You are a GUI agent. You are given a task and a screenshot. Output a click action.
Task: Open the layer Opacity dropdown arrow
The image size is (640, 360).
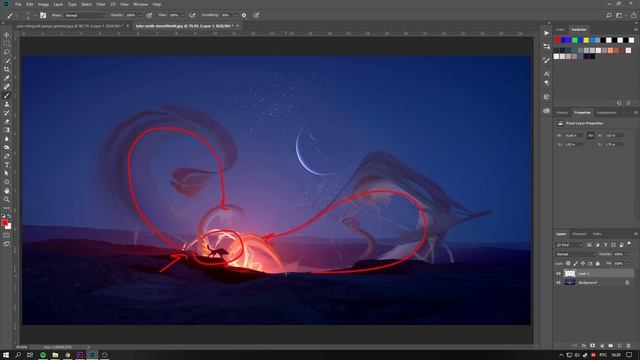(x=628, y=254)
